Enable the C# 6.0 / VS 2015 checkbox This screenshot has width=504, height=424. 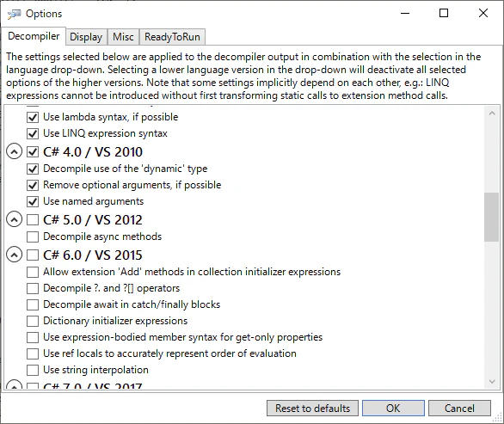click(33, 255)
